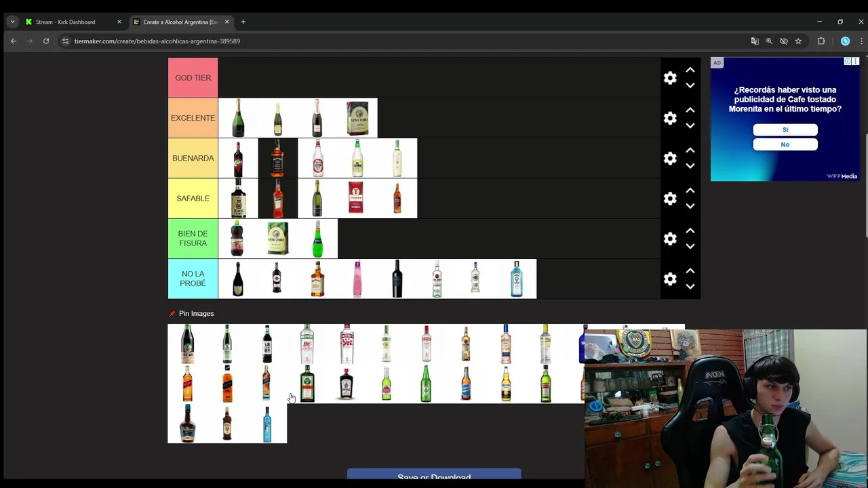Open the browser three-dot menu
This screenshot has width=868, height=488.
click(x=861, y=41)
